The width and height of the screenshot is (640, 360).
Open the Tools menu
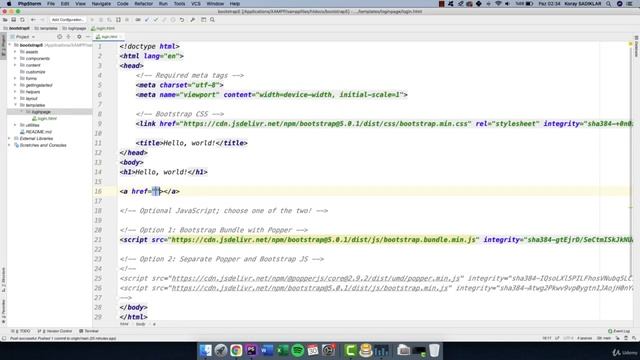[x=179, y=4]
